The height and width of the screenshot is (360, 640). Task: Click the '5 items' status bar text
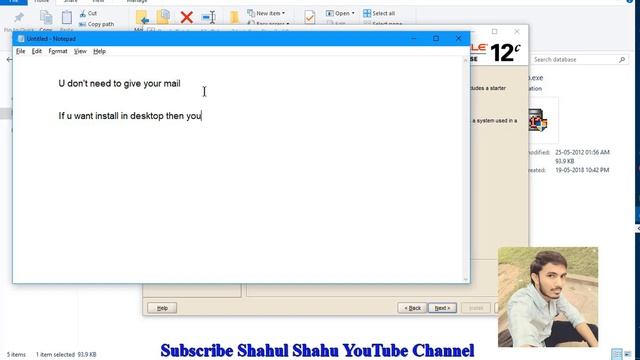pyautogui.click(x=16, y=355)
